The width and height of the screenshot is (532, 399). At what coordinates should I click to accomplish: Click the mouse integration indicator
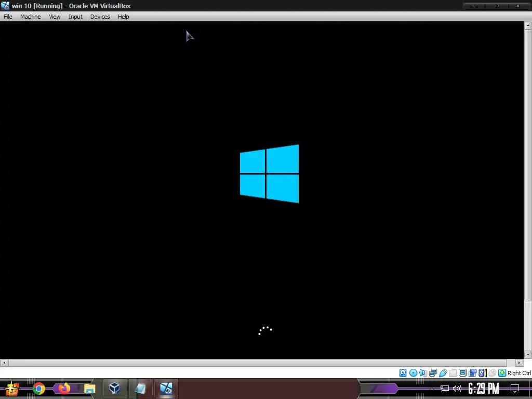point(493,373)
